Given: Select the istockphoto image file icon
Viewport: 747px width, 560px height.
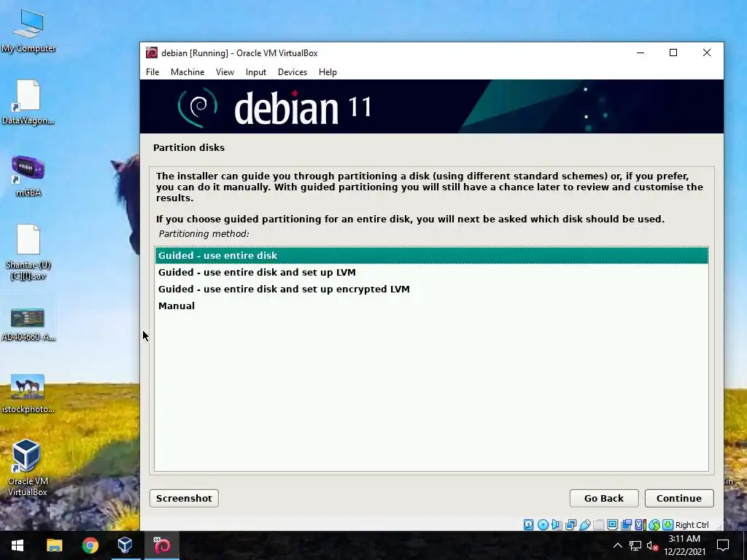Looking at the screenshot, I should [28, 394].
